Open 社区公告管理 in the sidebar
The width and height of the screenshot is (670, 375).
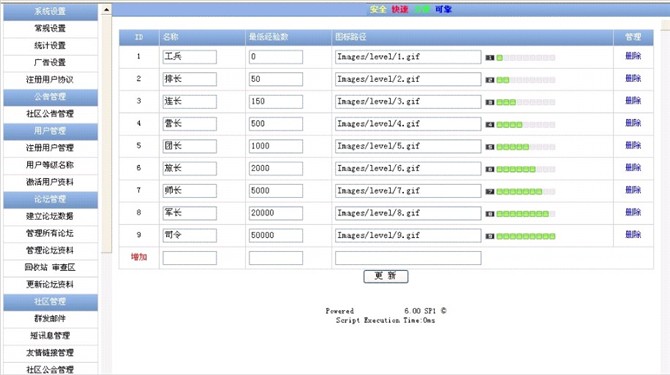click(50, 114)
